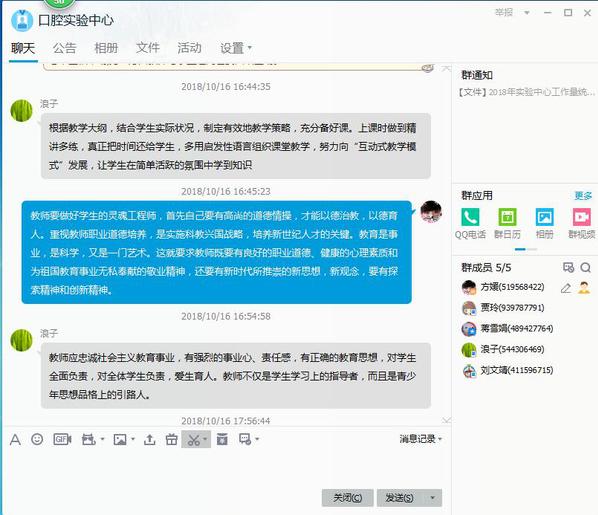Screen dimensions: 598x515
Task: Click the 关闭(C) button
Action: point(347,498)
